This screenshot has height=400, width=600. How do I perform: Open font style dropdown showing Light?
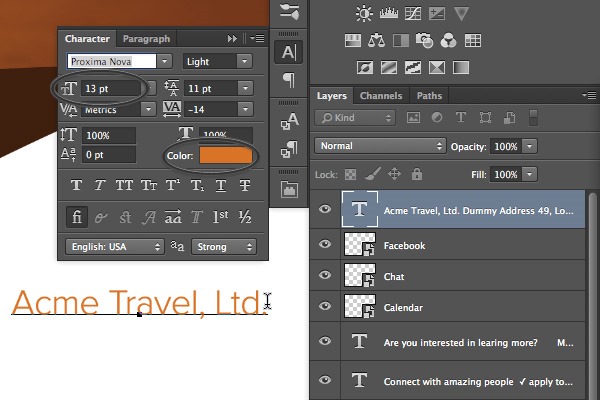tap(217, 61)
